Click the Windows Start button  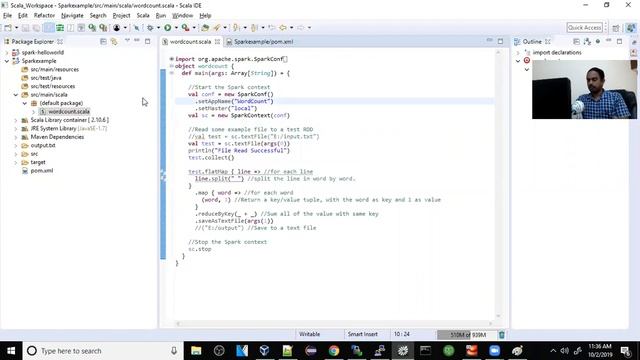tap(11, 351)
